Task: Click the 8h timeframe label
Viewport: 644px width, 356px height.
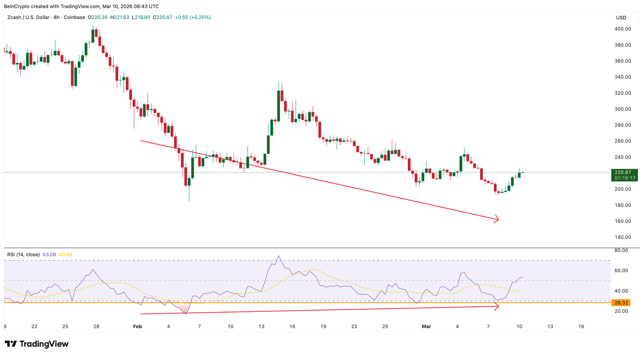Action: point(56,18)
